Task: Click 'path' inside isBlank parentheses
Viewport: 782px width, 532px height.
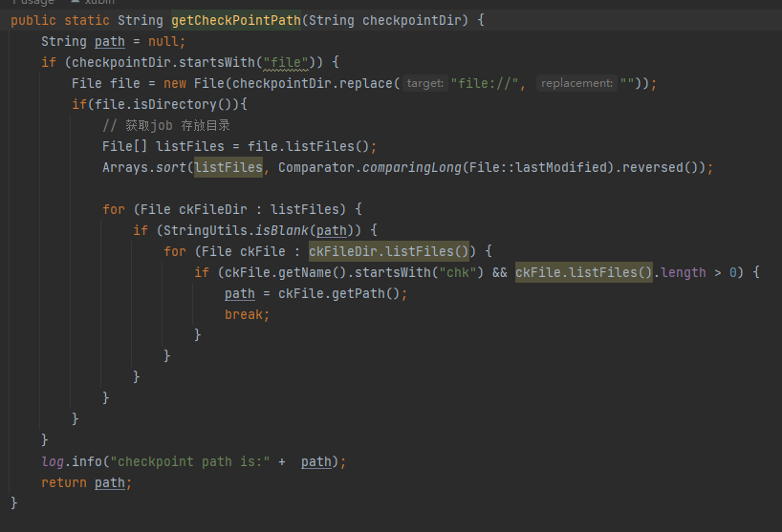Action: pos(332,230)
